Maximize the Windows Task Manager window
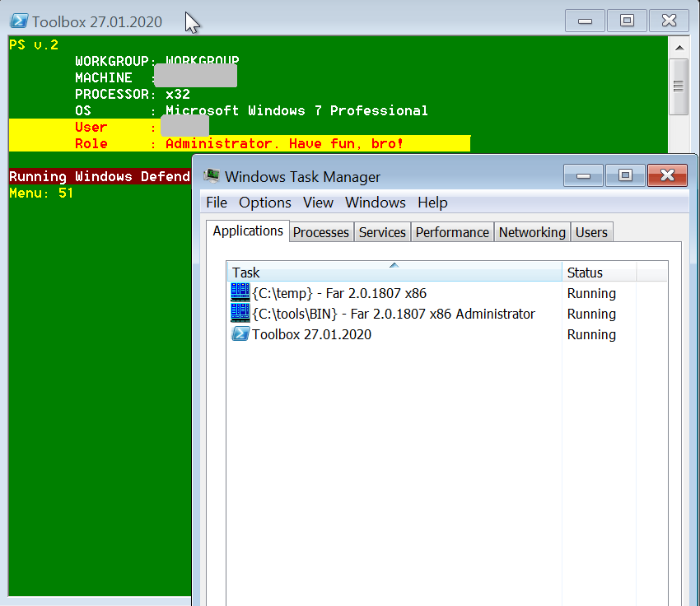The height and width of the screenshot is (606, 700). click(x=625, y=175)
